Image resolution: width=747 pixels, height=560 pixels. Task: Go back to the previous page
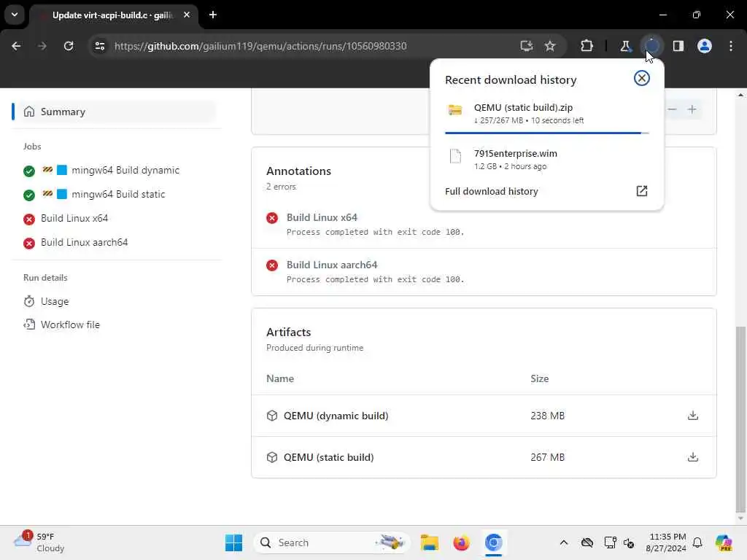click(16, 46)
